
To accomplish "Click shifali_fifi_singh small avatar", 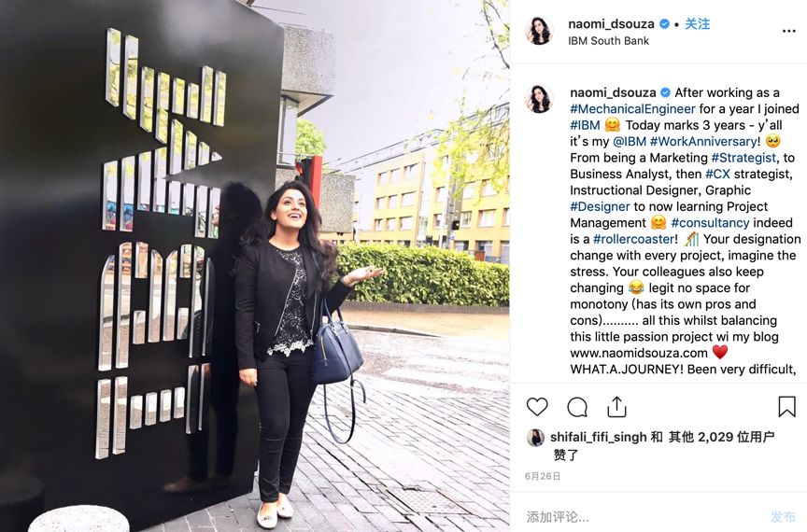I will (536, 438).
